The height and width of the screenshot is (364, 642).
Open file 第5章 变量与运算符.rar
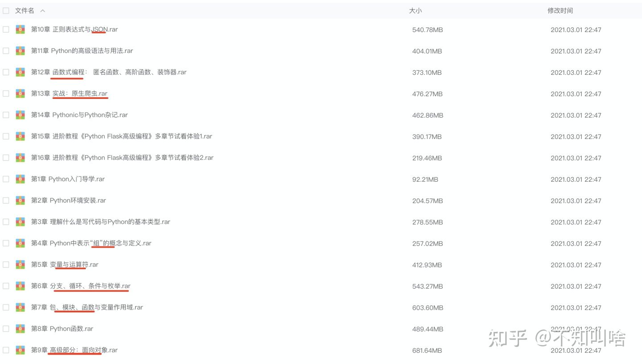pyautogui.click(x=65, y=265)
